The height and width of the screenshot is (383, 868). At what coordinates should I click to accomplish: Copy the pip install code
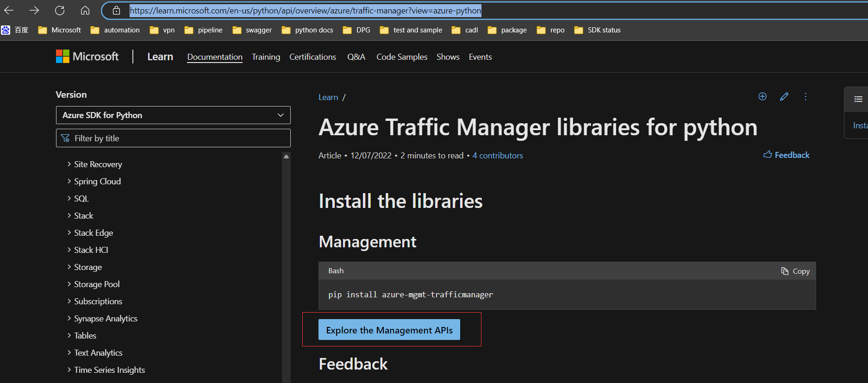coord(795,271)
